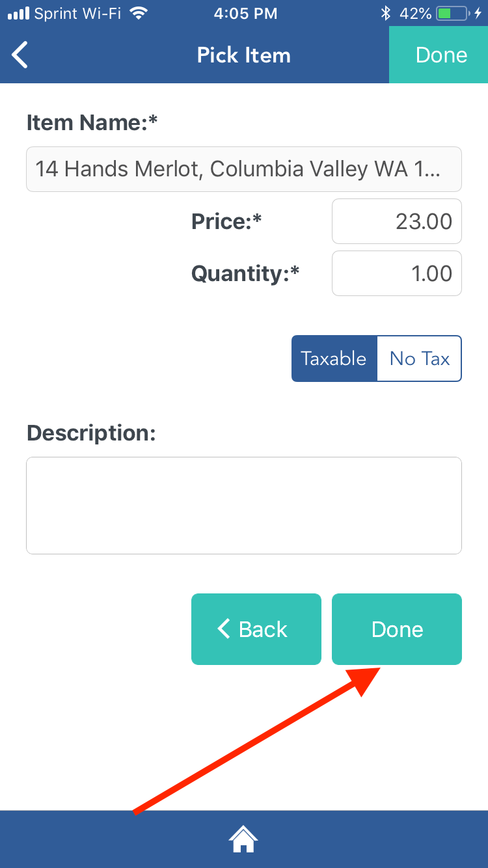The height and width of the screenshot is (868, 488).
Task: Tap the back chevron in the header
Action: [x=20, y=55]
